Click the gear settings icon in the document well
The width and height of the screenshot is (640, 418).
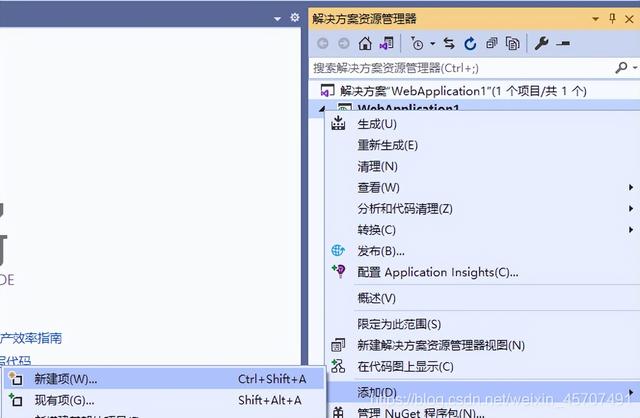(295, 18)
